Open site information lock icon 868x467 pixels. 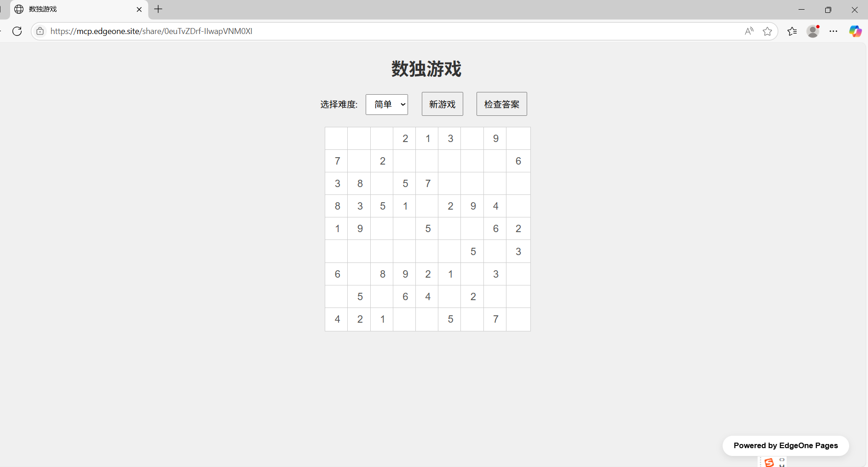pyautogui.click(x=40, y=31)
